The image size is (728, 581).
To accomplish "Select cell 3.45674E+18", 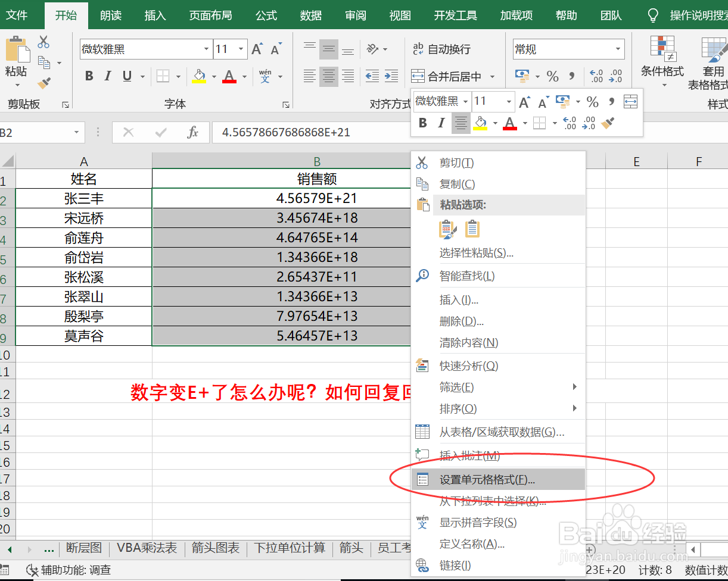I will tap(317, 218).
